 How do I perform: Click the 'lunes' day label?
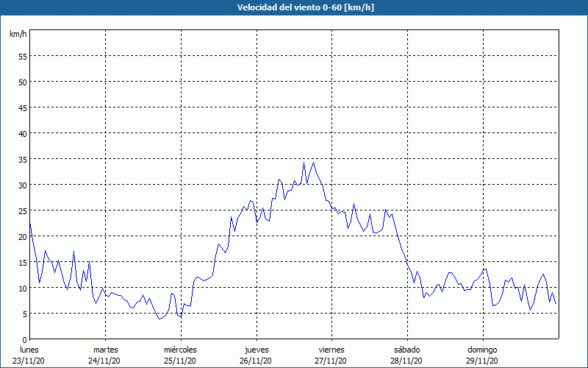pos(29,350)
